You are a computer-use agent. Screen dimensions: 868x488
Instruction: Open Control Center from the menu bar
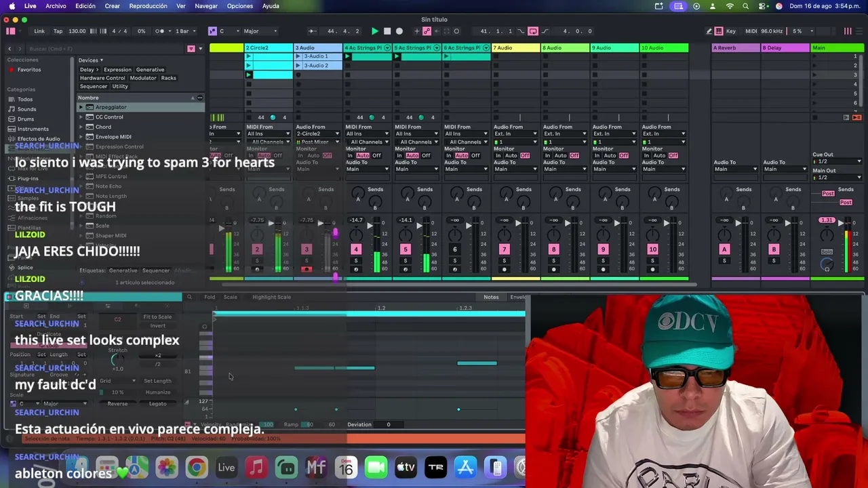(x=762, y=6)
